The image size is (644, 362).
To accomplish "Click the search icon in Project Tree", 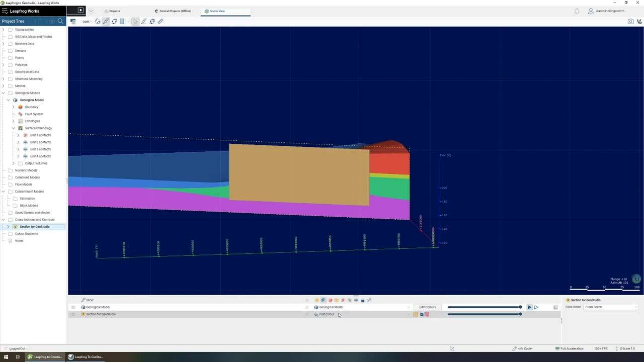I will pos(60,21).
